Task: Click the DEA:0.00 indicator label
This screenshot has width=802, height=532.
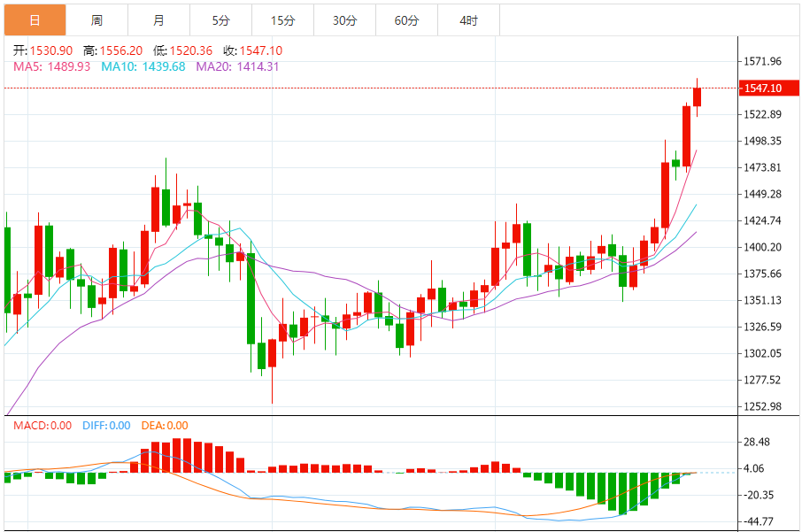Action: 165,426
